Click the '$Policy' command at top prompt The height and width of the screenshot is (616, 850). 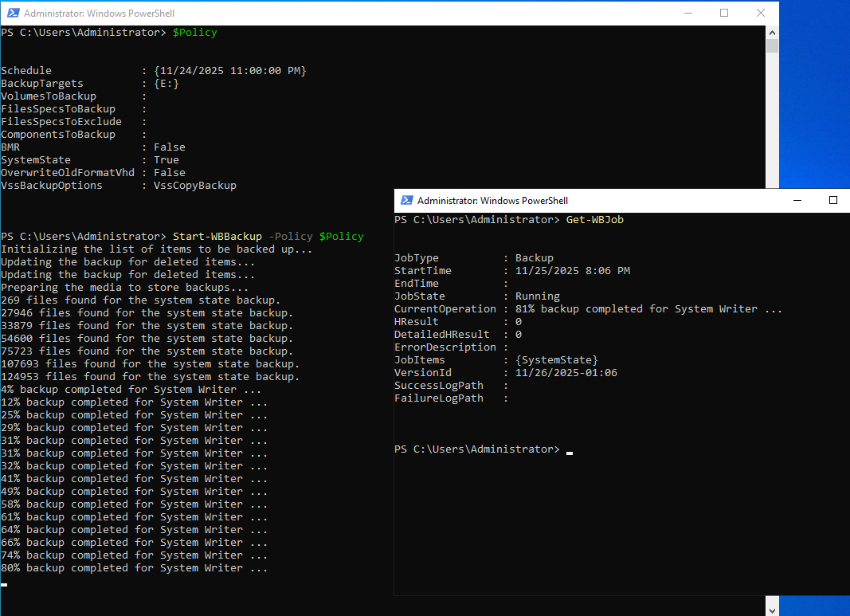pos(194,33)
